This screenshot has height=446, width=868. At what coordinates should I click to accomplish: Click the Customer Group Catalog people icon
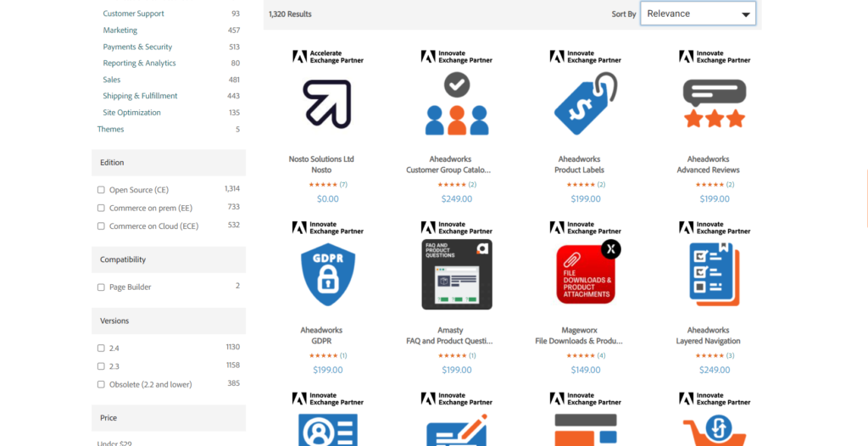coord(457,104)
